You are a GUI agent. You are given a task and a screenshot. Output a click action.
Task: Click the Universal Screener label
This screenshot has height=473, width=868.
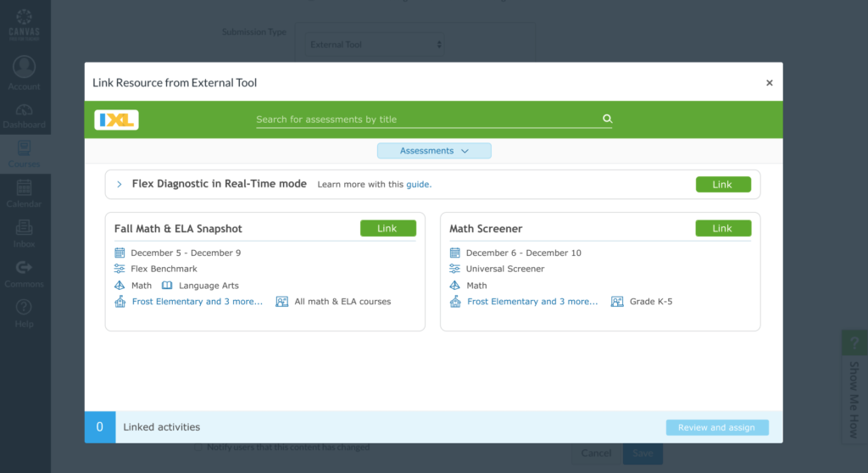coord(505,269)
